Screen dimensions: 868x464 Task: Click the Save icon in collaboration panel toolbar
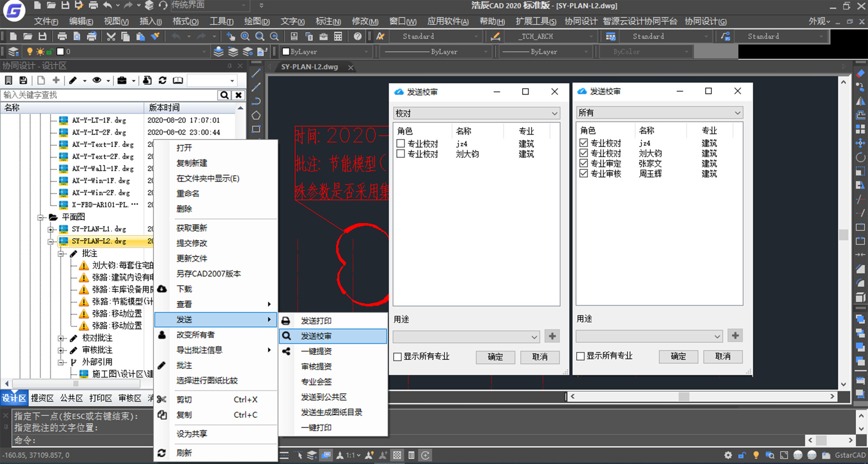tap(23, 80)
